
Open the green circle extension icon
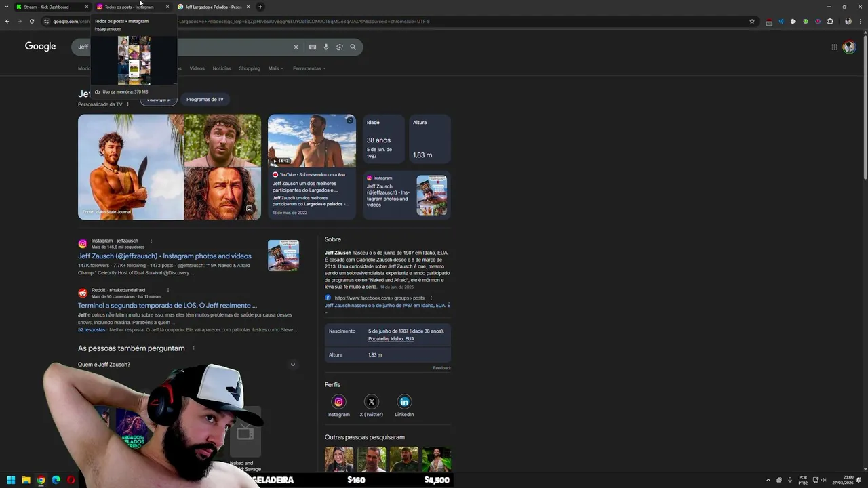pyautogui.click(x=806, y=21)
